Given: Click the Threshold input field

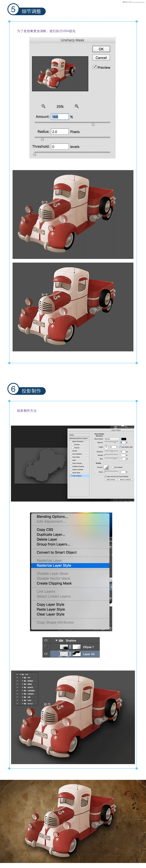Looking at the screenshot, I should (60, 147).
